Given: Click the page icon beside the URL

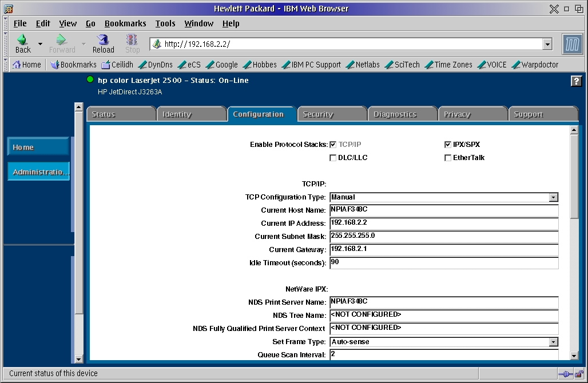Looking at the screenshot, I should (x=157, y=44).
